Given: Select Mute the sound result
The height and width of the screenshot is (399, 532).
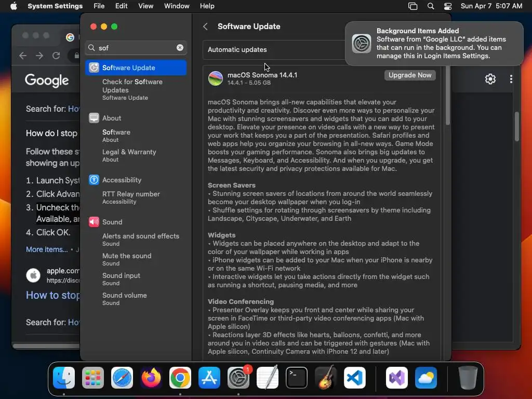Looking at the screenshot, I should pyautogui.click(x=136, y=259).
